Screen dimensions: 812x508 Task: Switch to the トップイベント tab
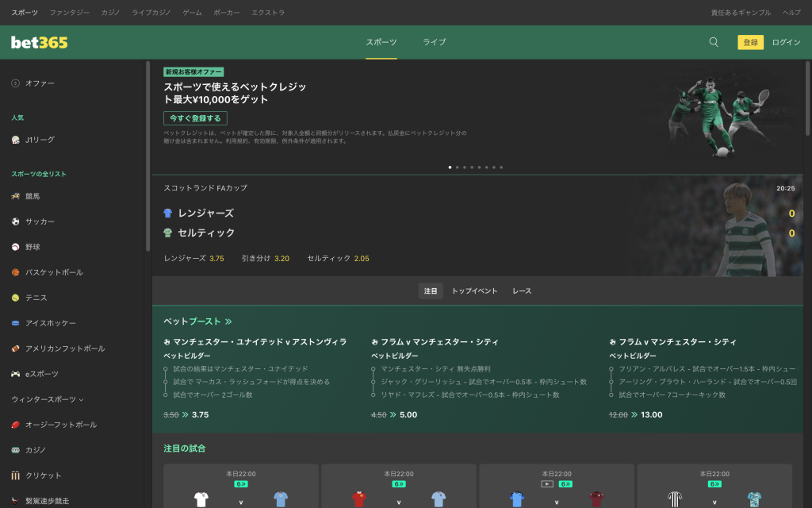tap(474, 291)
